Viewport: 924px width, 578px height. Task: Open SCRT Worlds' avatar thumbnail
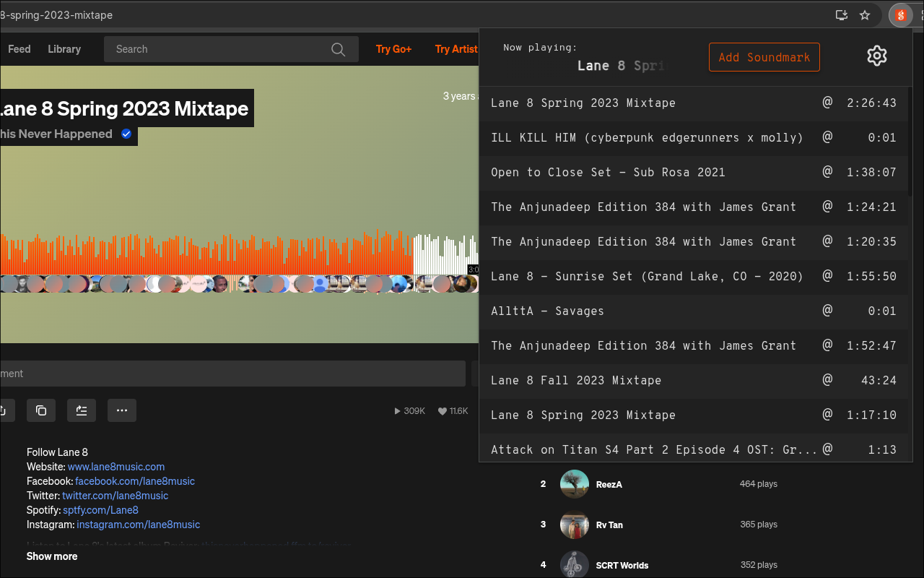[575, 564]
